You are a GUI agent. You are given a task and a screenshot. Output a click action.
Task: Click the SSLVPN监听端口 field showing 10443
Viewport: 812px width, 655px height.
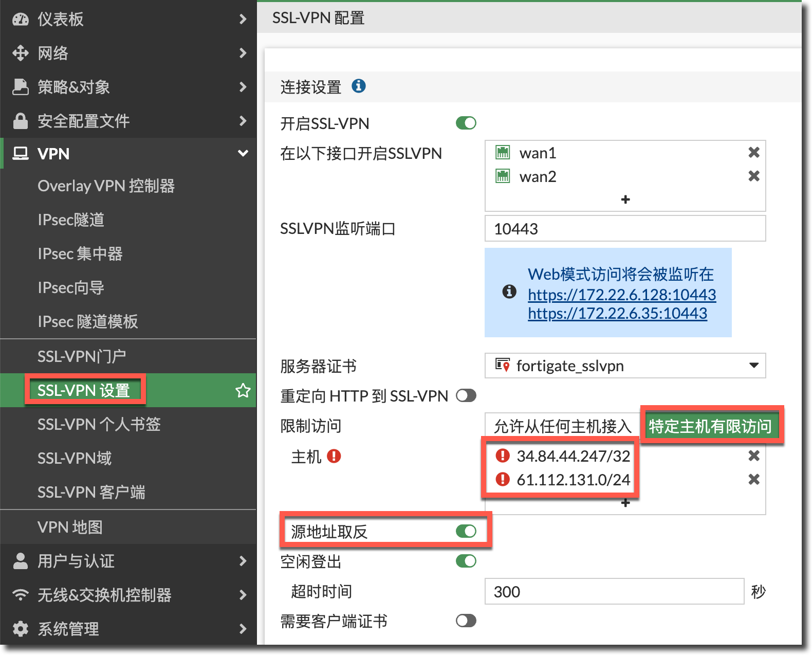[x=625, y=228]
